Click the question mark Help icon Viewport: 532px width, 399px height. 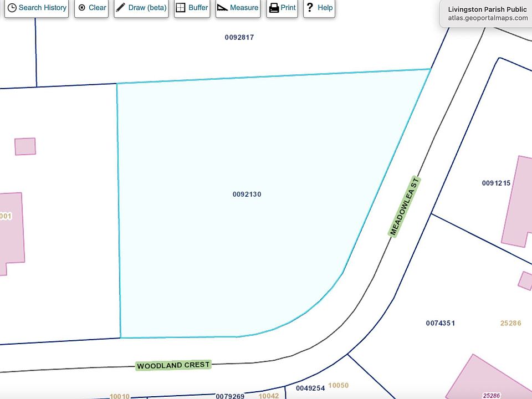coord(309,7)
